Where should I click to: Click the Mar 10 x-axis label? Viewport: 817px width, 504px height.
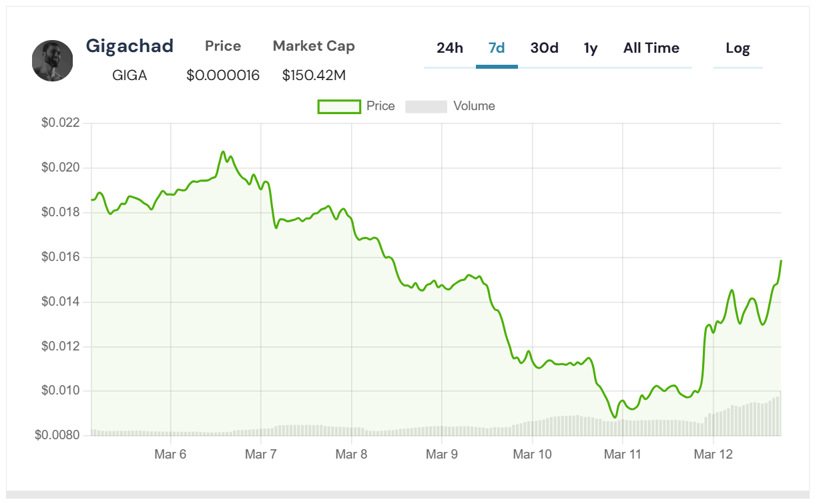(533, 455)
